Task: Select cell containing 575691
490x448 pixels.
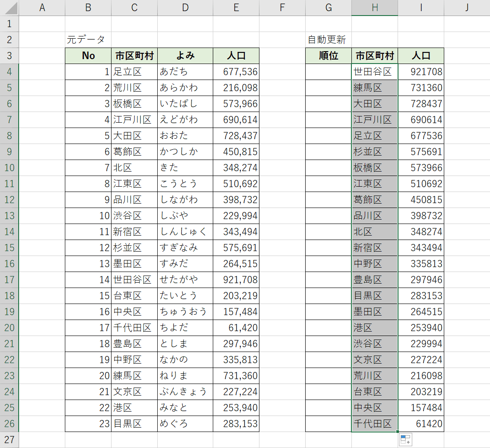Action: (421, 152)
